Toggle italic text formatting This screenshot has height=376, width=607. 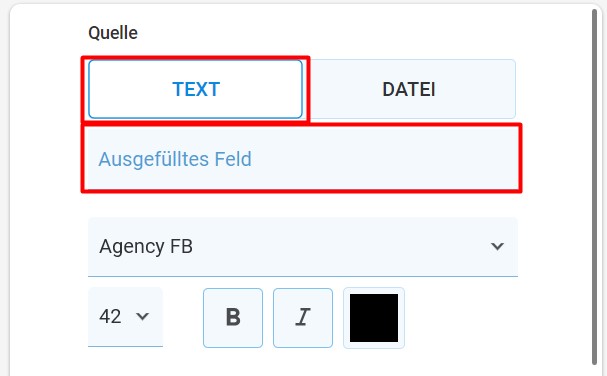[x=303, y=318]
